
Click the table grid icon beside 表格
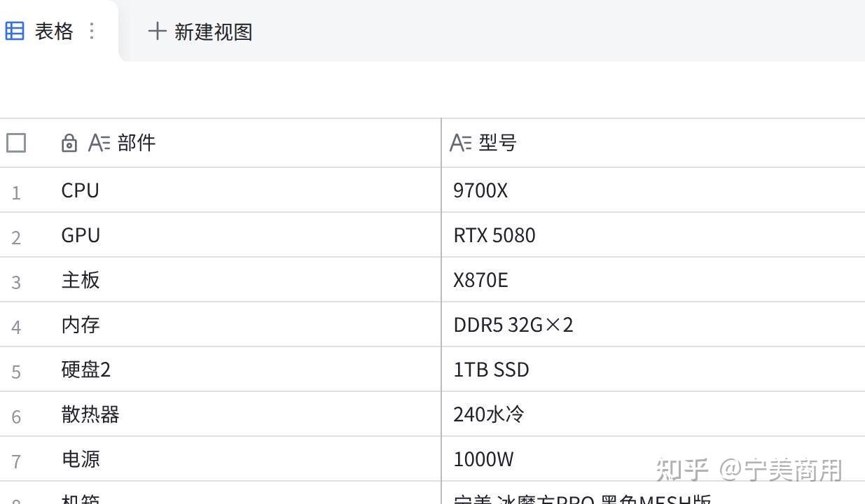coord(15,31)
